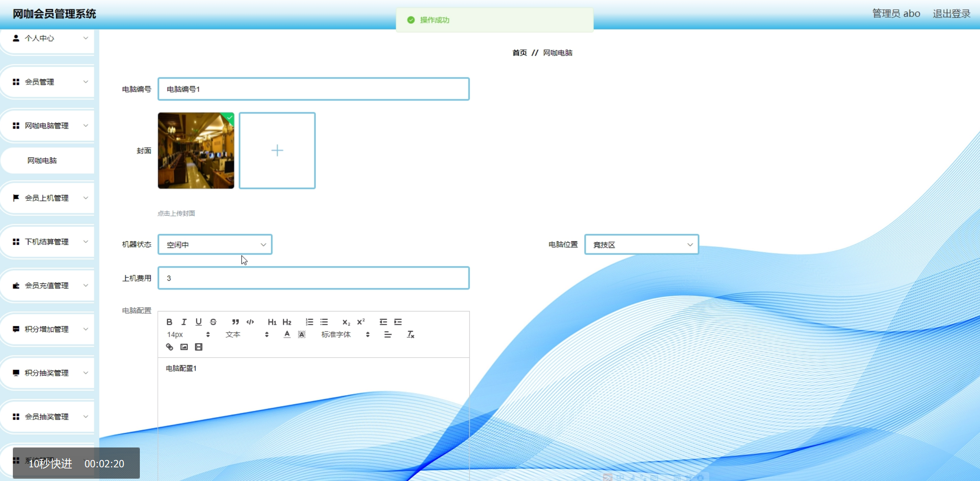The height and width of the screenshot is (481, 980).
Task: Click the person icon beside 个人中心
Action: tap(16, 38)
